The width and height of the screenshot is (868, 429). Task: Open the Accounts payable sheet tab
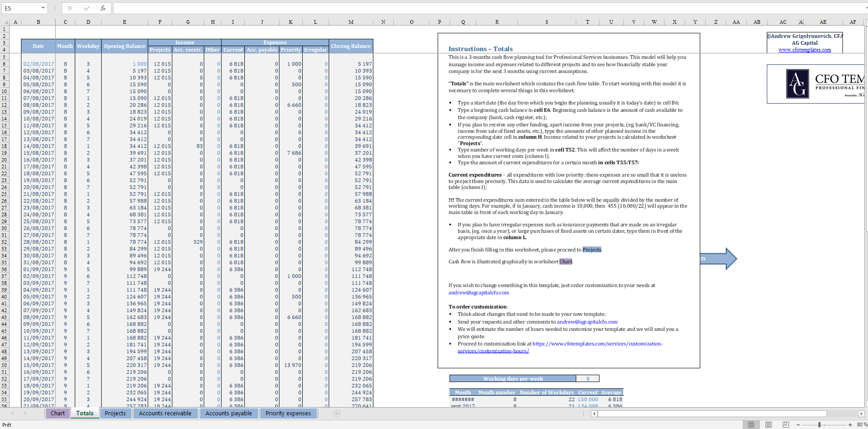click(x=229, y=413)
